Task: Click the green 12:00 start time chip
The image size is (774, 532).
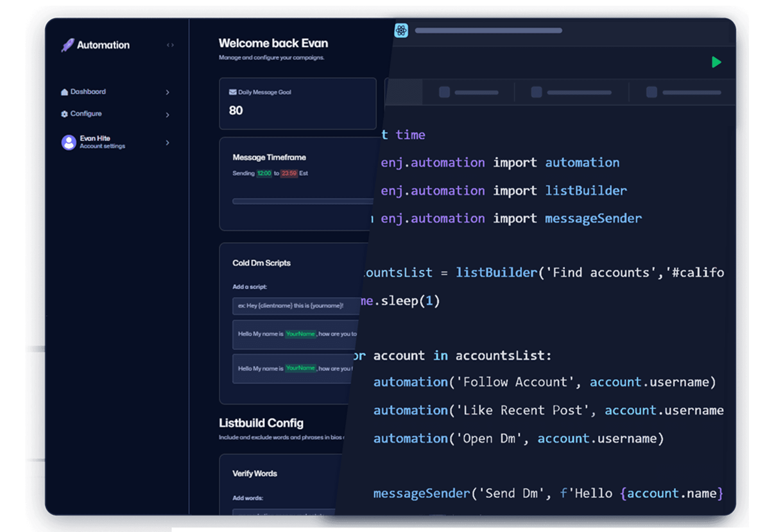Action: (x=264, y=173)
